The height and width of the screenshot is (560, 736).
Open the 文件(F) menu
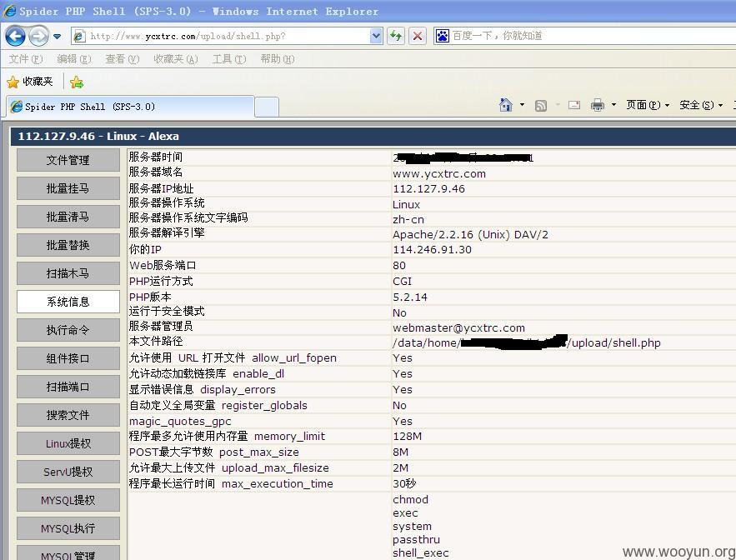(26, 59)
